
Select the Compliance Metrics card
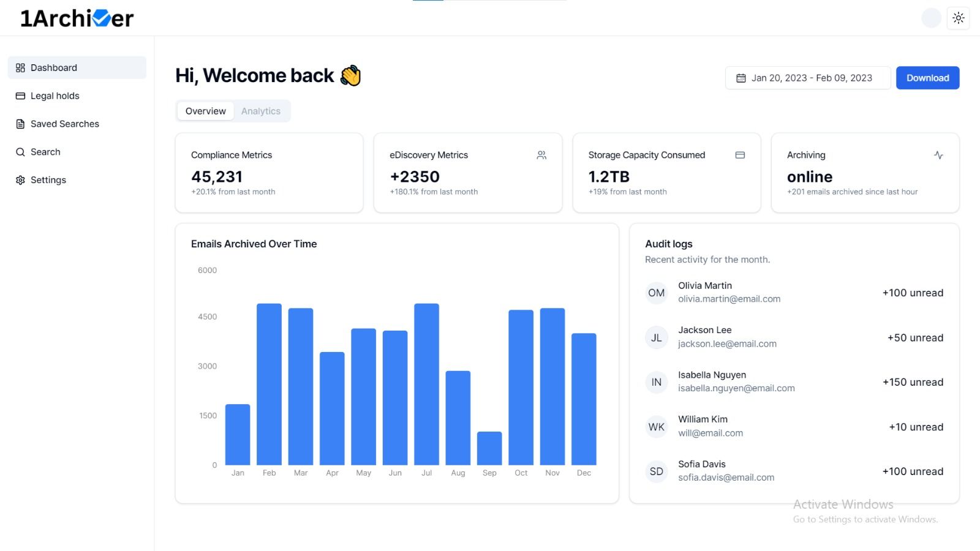269,173
